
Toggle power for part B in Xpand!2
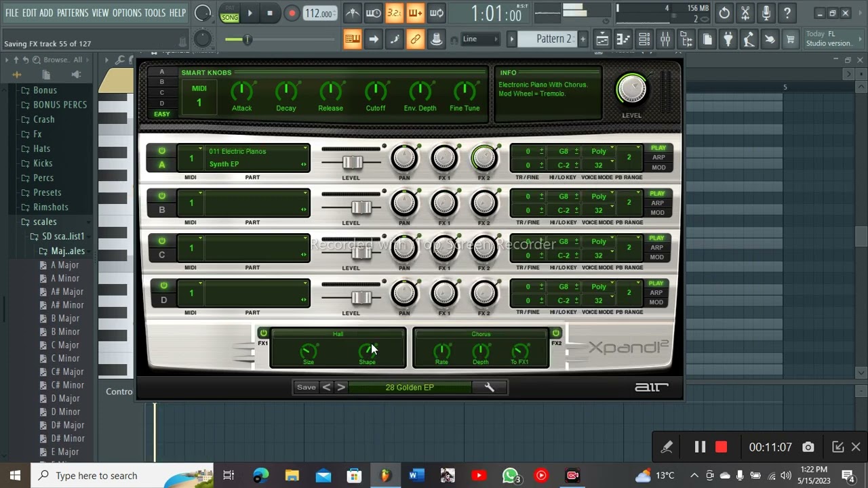(x=161, y=196)
